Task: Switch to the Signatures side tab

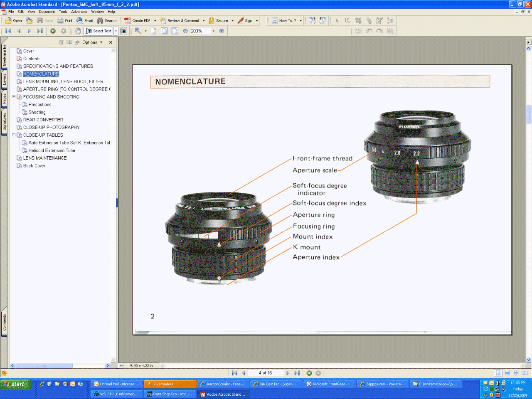Action: (4, 121)
